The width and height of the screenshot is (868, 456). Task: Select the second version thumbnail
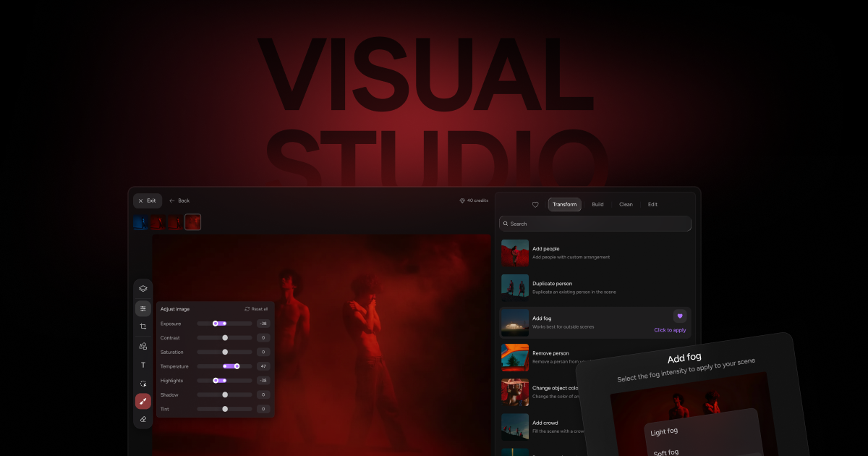158,222
